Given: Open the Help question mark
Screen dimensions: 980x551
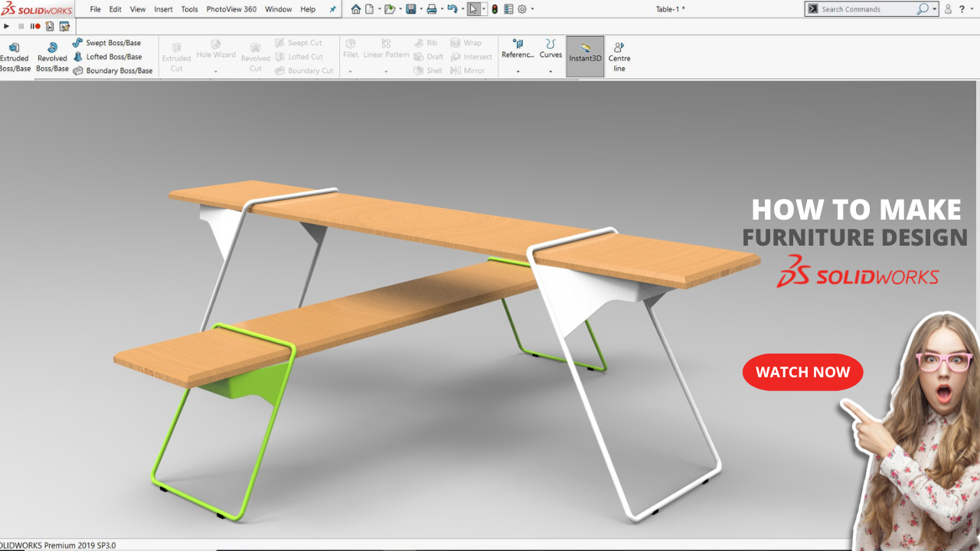Looking at the screenshot, I should 962,9.
